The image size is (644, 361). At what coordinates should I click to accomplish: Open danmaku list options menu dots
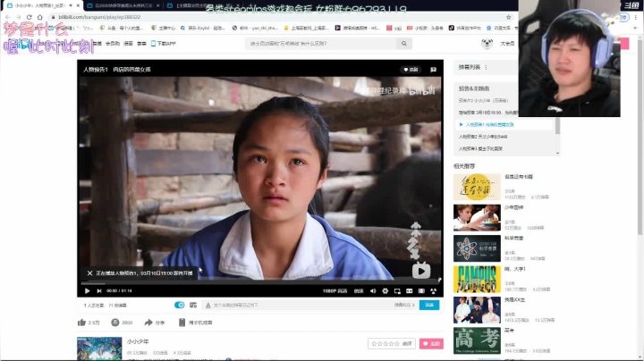pos(486,67)
